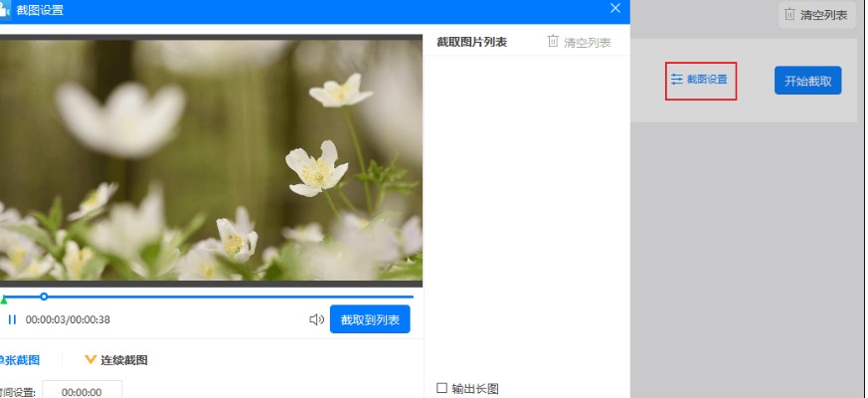Click the 00:00:03/00:00:38 time display
The image size is (868, 398).
68,319
